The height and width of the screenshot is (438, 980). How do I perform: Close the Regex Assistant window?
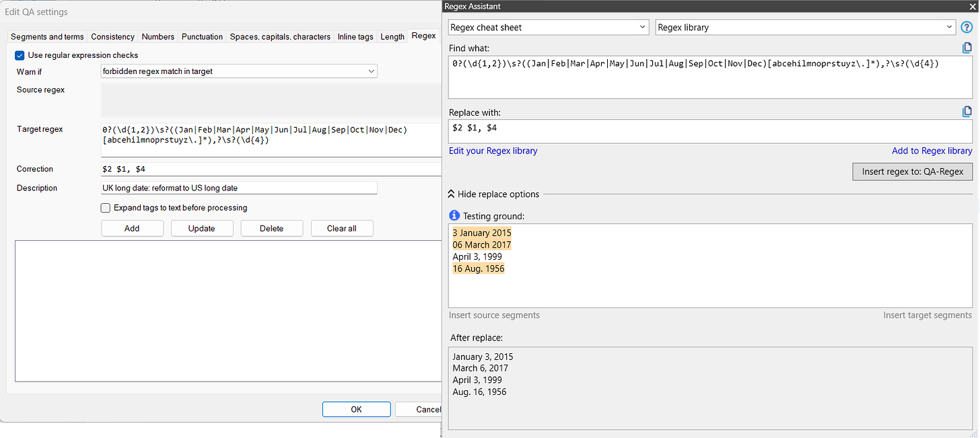[x=972, y=6]
